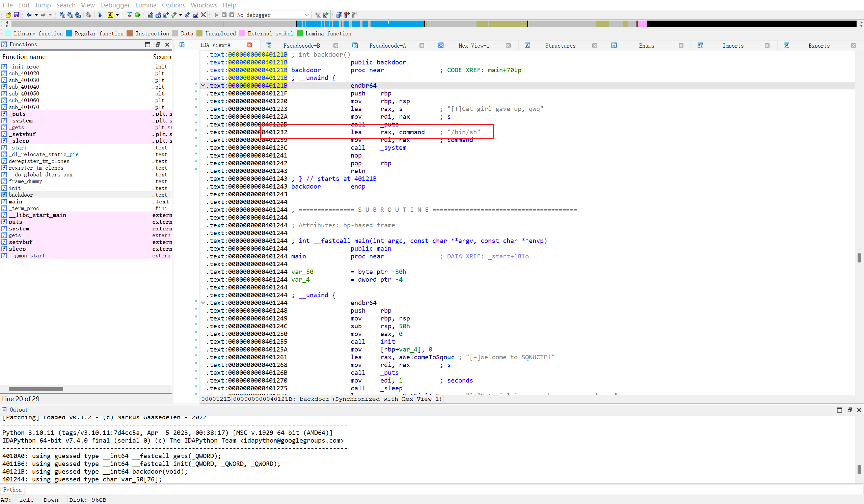
Task: Click the yellow arrow marker in navigation band
Action: 388,22
